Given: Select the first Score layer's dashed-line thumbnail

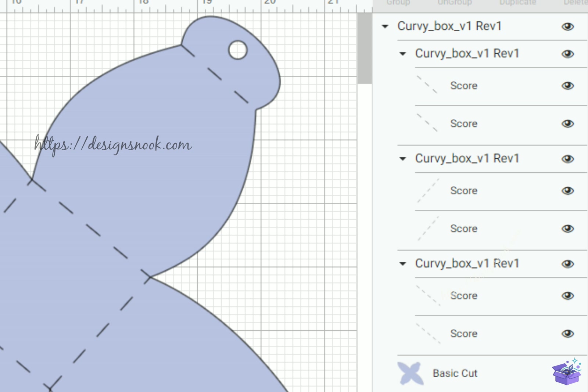Looking at the screenshot, I should click(427, 84).
